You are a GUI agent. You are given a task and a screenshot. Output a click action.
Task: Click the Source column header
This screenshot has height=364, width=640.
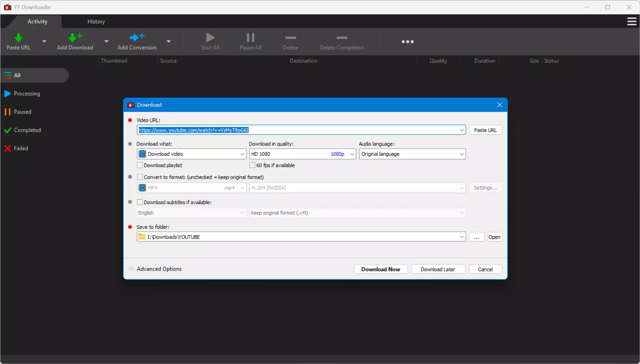tap(168, 61)
